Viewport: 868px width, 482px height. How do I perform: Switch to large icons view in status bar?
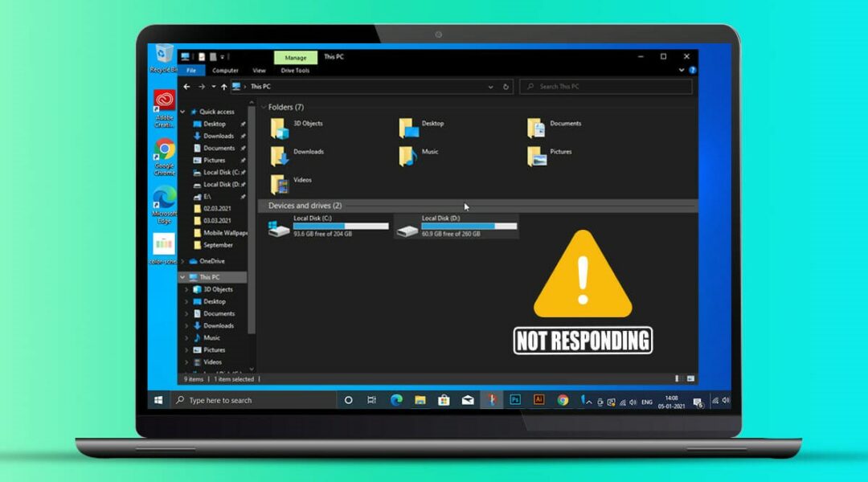(x=690, y=379)
